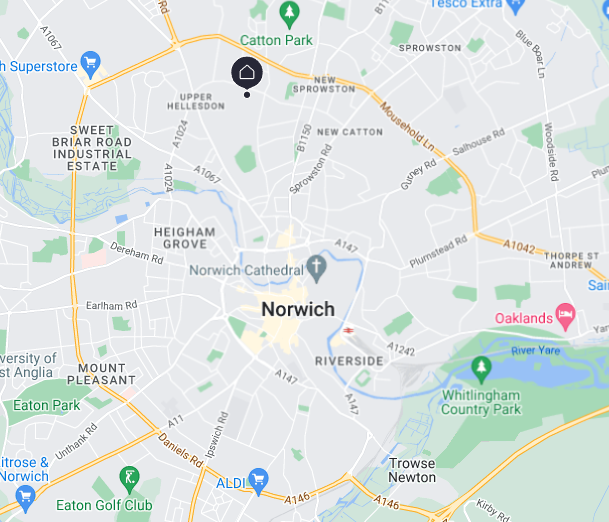
Task: Click the Whitlingham Country Park label
Action: (481, 402)
